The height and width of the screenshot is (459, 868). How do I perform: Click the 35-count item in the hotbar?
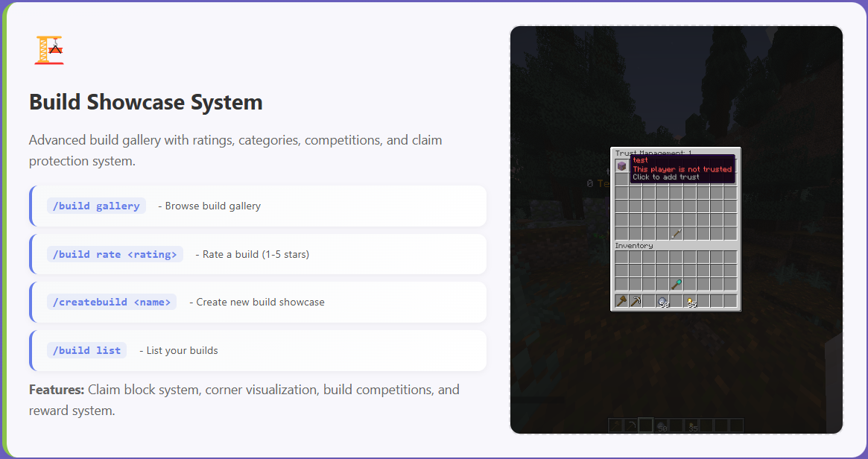coord(692,425)
